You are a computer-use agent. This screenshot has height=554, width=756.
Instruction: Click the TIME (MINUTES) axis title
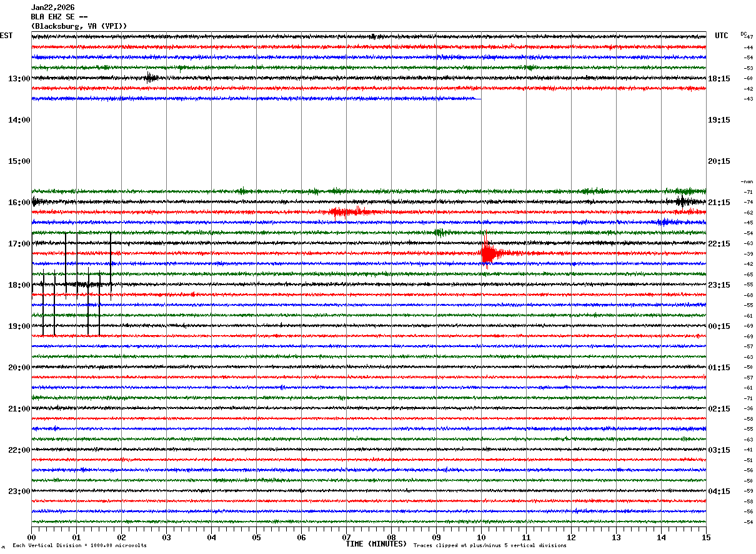pyautogui.click(x=376, y=544)
